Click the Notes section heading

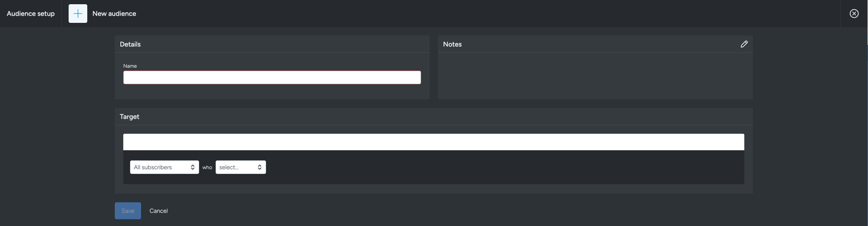tap(452, 44)
